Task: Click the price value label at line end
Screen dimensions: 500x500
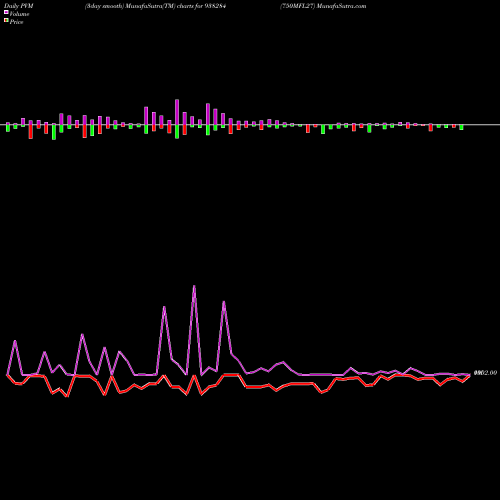Action: point(485,373)
